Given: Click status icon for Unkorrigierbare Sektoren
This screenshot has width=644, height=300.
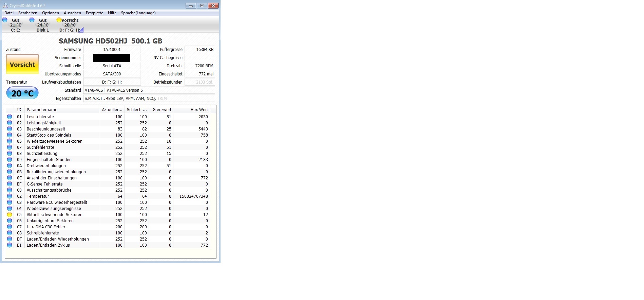Looking at the screenshot, I should (10, 220).
